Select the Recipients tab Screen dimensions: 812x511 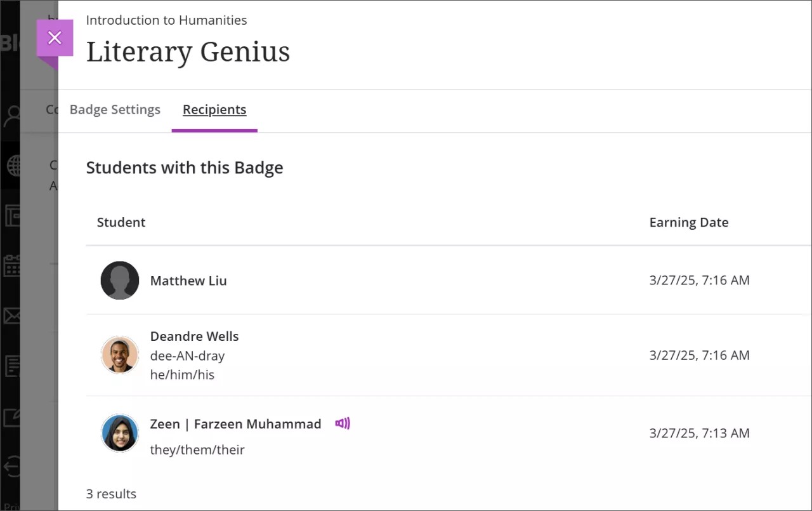(214, 110)
